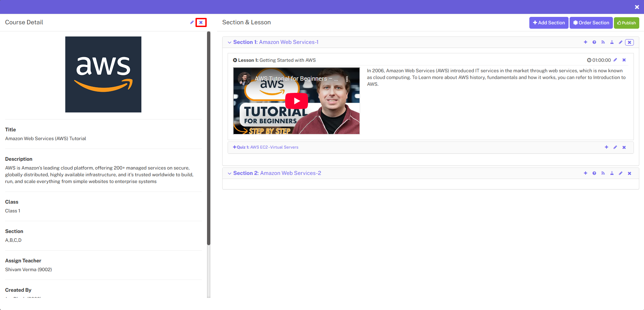Collapse Section 1 Amazon Web Services-1
644x310 pixels.
click(230, 42)
